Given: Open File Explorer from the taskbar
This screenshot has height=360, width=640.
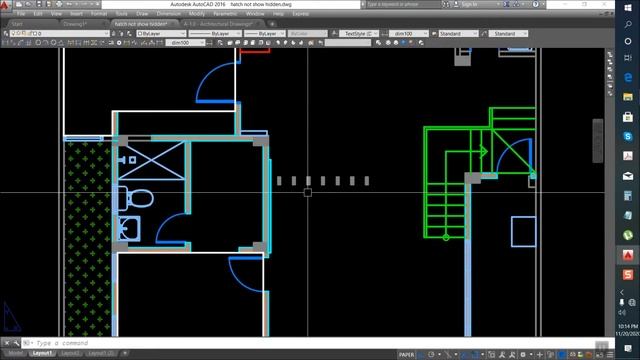Looking at the screenshot, I should (x=628, y=97).
